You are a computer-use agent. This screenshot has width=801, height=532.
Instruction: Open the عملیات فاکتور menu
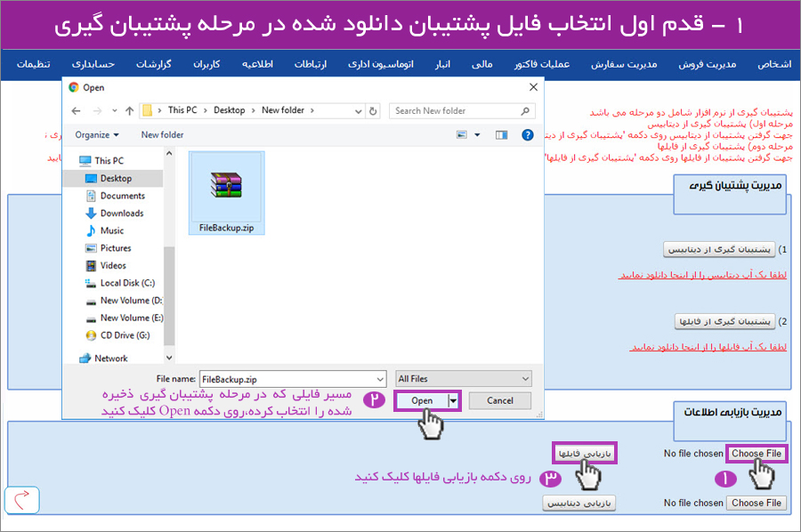[x=542, y=64]
